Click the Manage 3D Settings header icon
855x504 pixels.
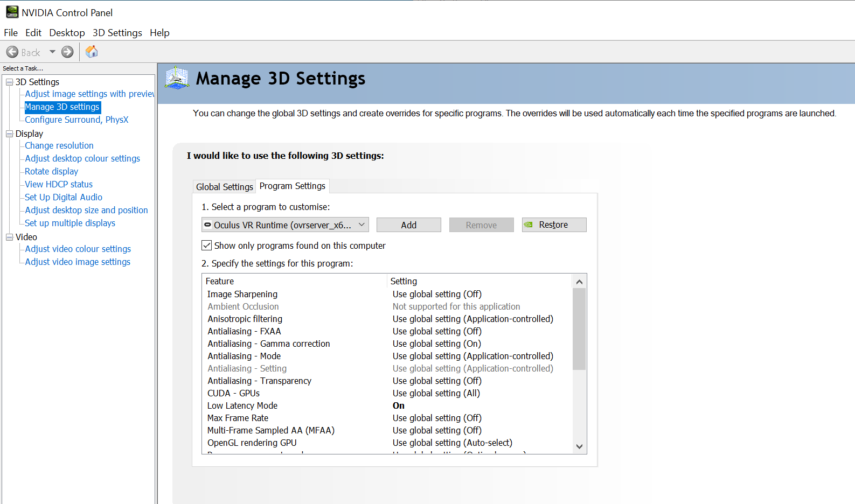[x=177, y=79]
